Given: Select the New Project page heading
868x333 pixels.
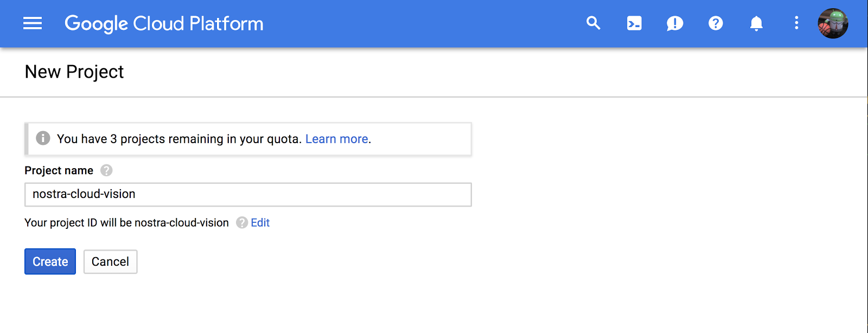Looking at the screenshot, I should (x=74, y=72).
